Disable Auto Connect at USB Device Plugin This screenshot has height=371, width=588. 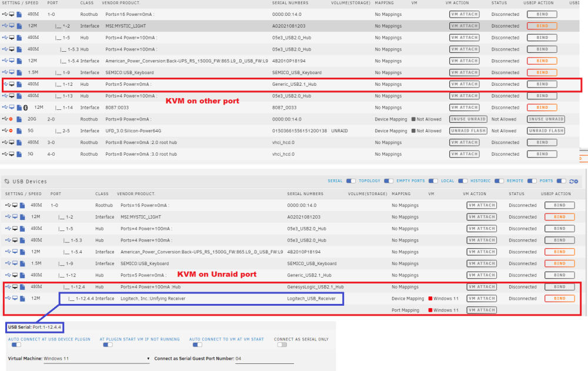pos(16,345)
